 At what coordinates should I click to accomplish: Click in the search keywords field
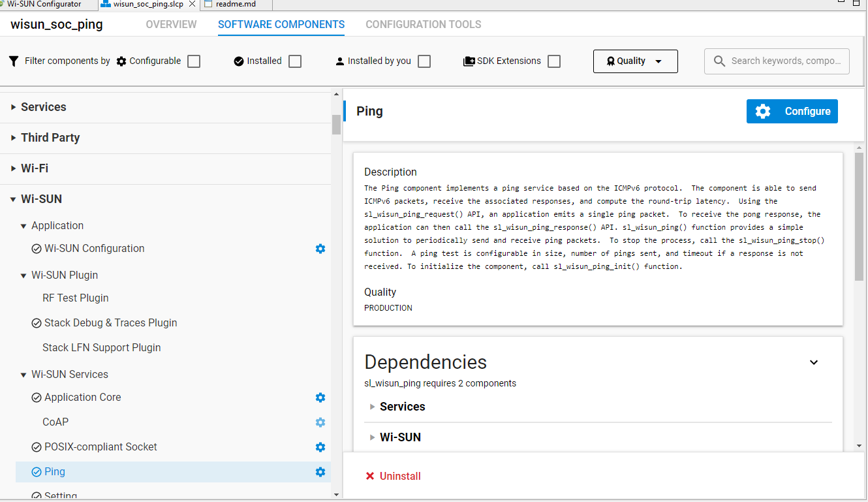[783, 61]
